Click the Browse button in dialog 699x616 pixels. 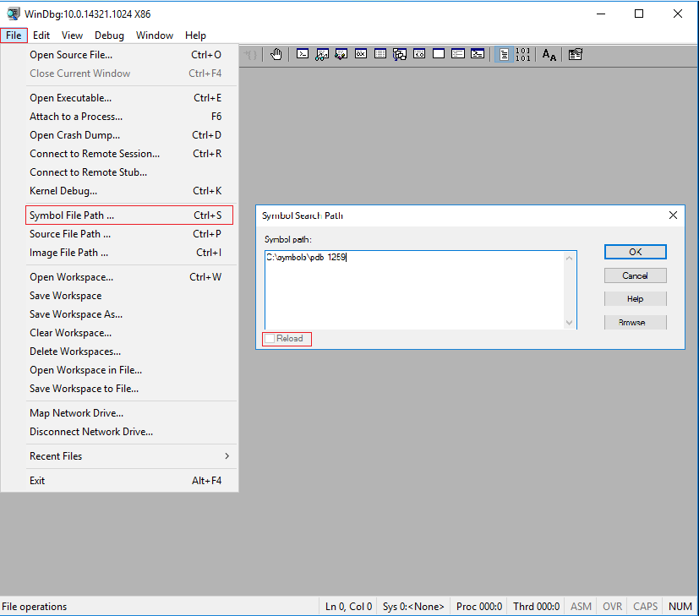click(636, 322)
